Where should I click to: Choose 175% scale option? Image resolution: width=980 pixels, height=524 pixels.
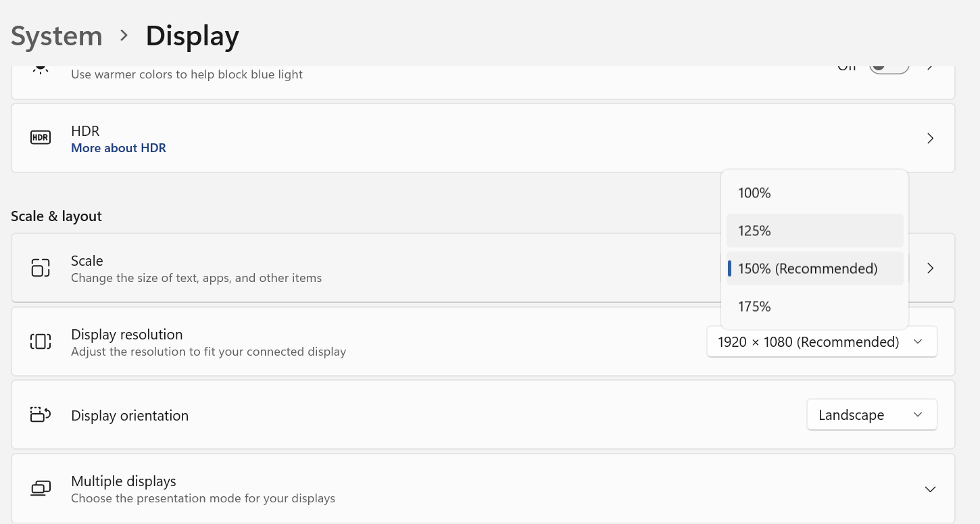pos(754,306)
